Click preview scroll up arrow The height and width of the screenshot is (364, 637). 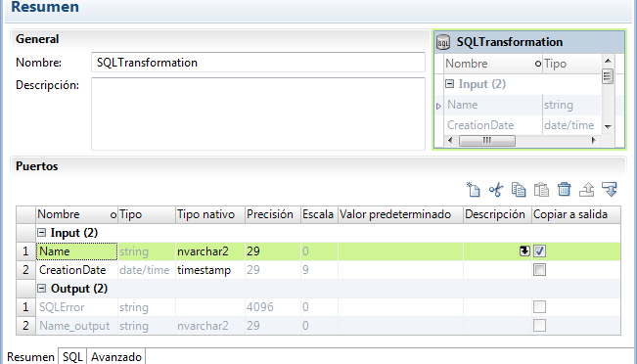(608, 61)
